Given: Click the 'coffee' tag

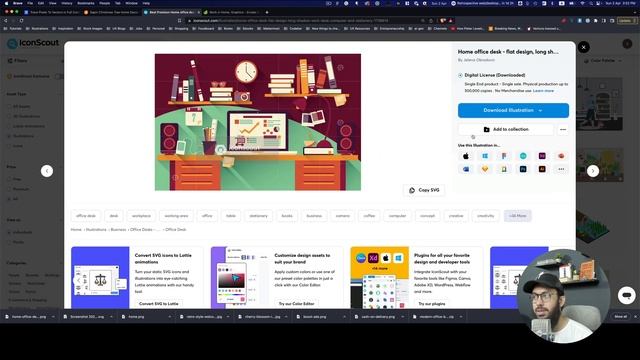Looking at the screenshot, I should (x=369, y=216).
